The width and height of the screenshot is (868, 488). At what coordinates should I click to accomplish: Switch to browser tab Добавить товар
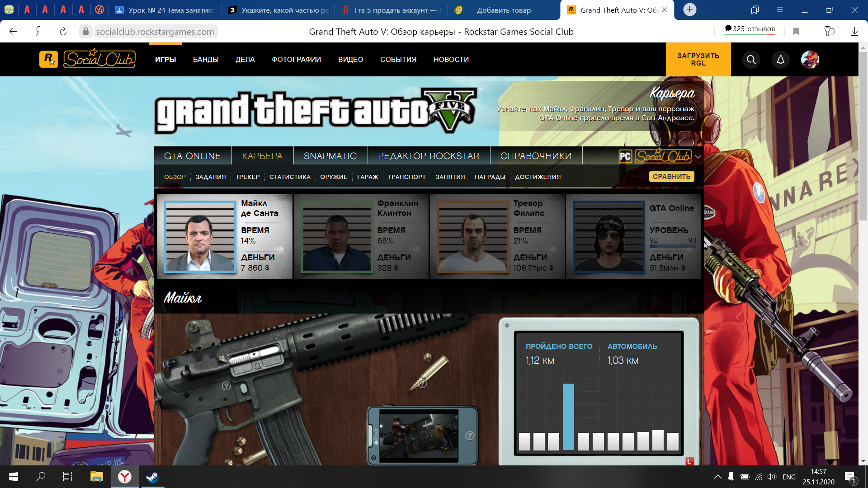click(504, 10)
